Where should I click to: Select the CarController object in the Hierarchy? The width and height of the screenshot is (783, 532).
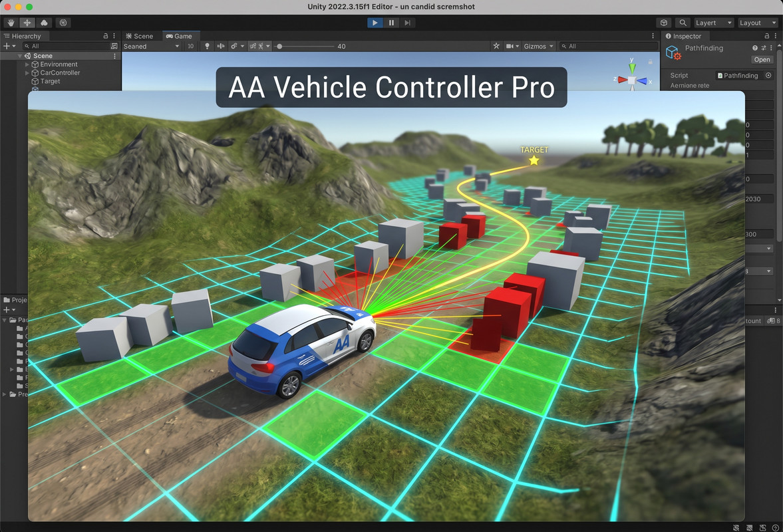click(60, 73)
